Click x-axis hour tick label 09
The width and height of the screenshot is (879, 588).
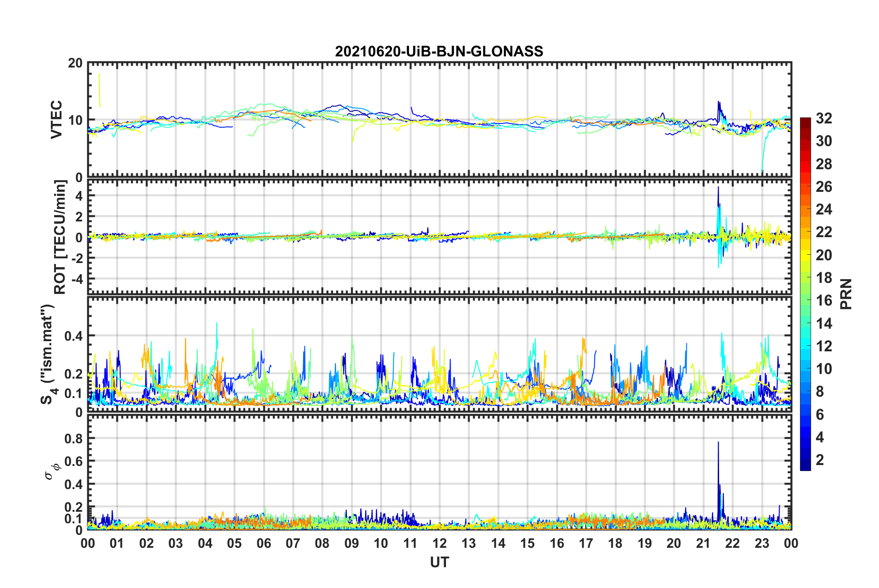coord(352,543)
